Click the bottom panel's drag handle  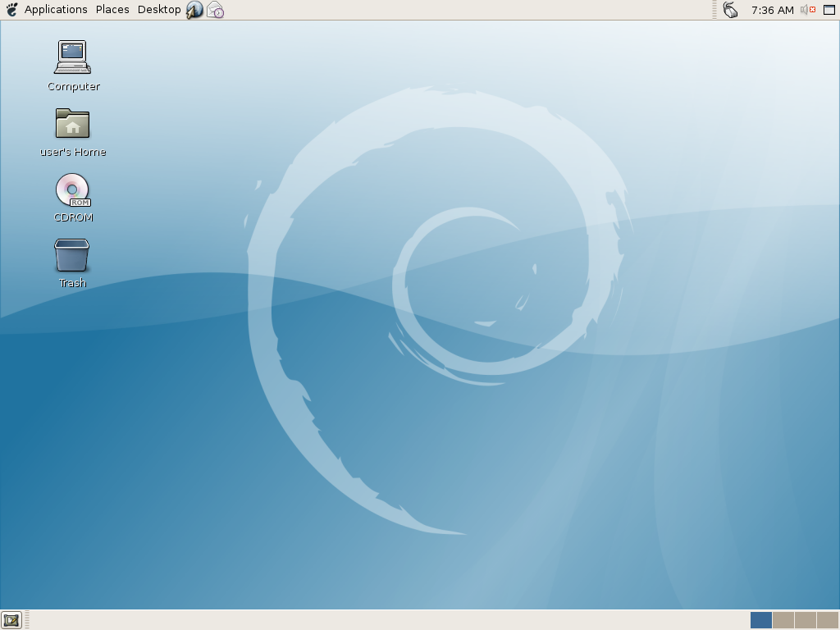point(27,620)
